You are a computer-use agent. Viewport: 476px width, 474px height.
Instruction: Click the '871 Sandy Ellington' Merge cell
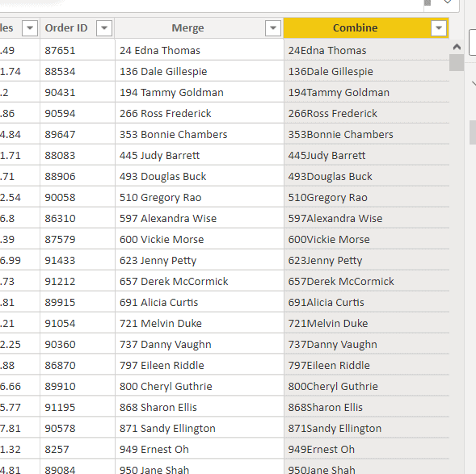click(x=199, y=428)
